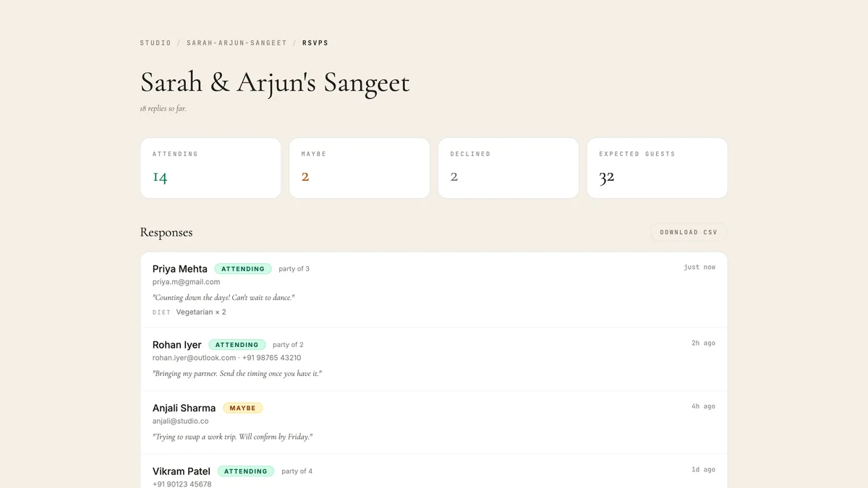Open the STUDIO breadcrumb link
This screenshot has height=488, width=868.
click(156, 43)
